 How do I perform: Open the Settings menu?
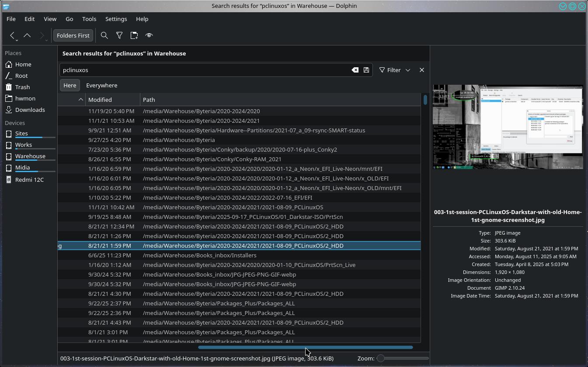pyautogui.click(x=116, y=19)
